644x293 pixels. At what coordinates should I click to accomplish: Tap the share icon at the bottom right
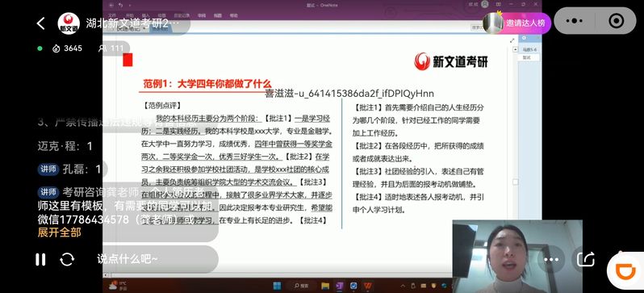586,259
